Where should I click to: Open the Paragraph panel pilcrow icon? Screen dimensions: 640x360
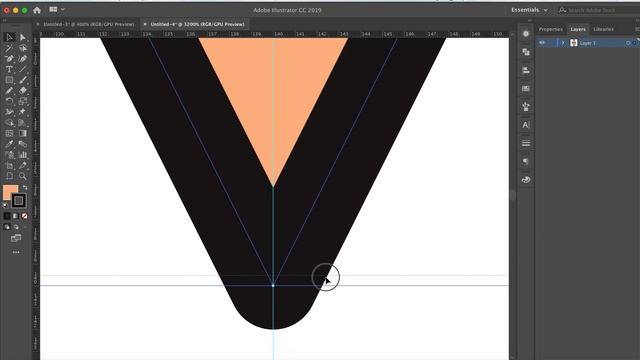(526, 161)
